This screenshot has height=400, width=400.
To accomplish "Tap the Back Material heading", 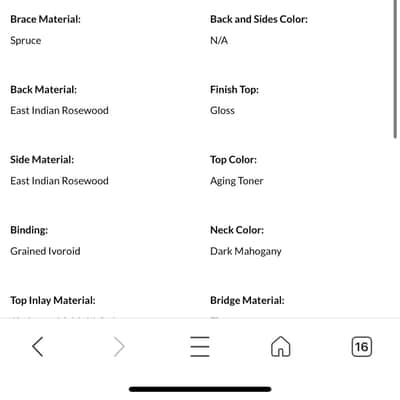I will tap(43, 90).
